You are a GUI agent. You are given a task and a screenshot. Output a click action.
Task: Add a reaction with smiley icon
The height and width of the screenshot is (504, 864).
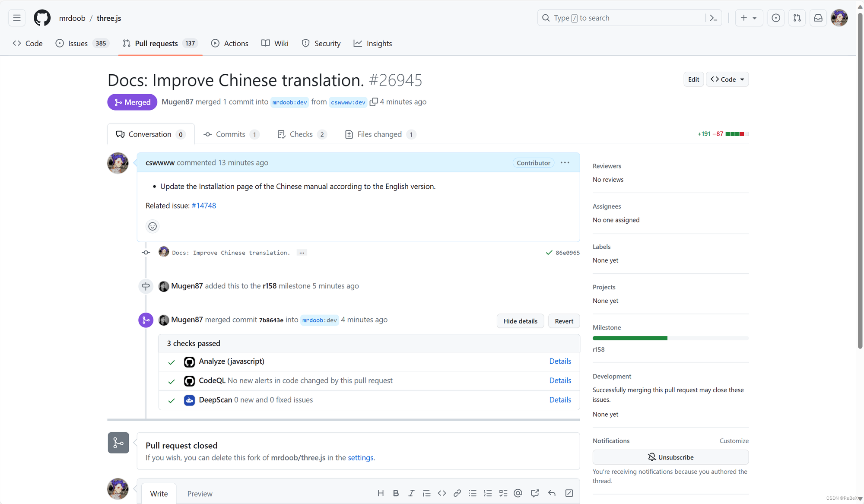pos(152,226)
